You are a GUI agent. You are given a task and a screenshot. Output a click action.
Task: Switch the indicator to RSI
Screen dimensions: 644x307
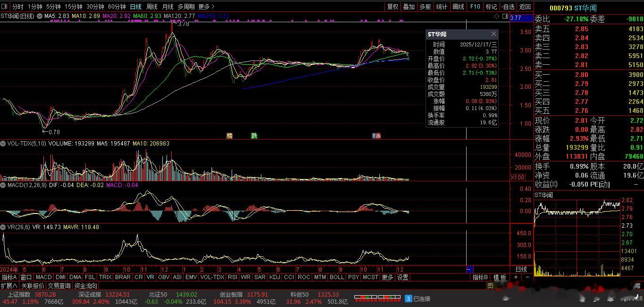pyautogui.click(x=233, y=277)
